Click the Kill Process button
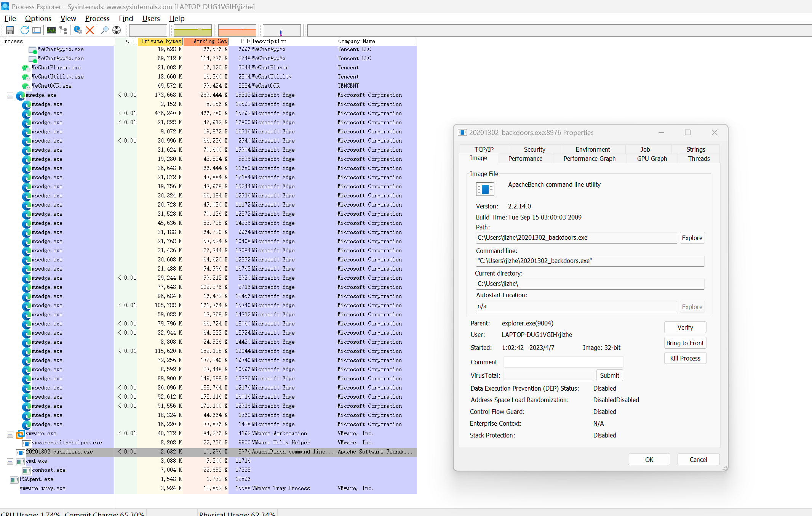This screenshot has width=812, height=516. point(685,358)
